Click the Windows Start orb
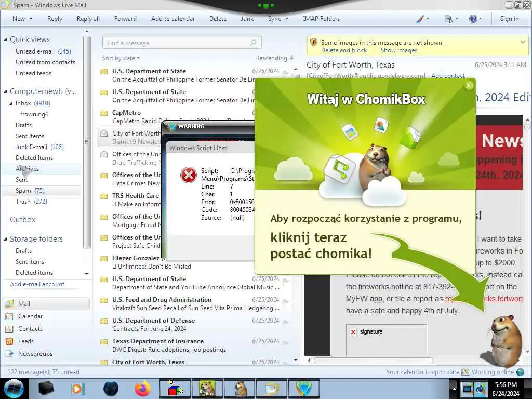Viewport: 532px width, 399px height. (14, 389)
